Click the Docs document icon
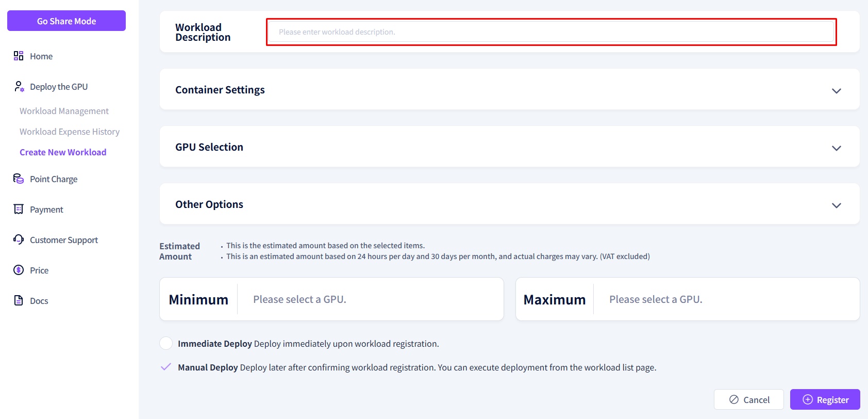Viewport: 868px width, 419px height. 19,300
